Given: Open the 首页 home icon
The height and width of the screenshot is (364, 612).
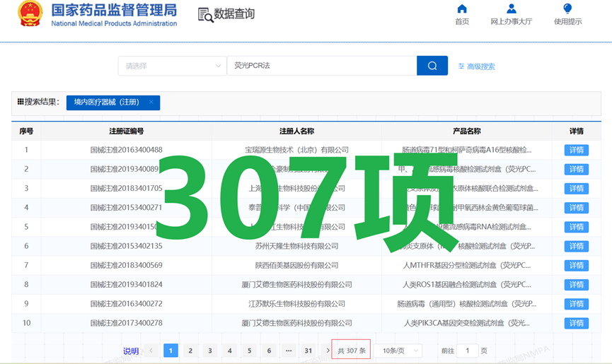Looking at the screenshot, I should (x=462, y=9).
